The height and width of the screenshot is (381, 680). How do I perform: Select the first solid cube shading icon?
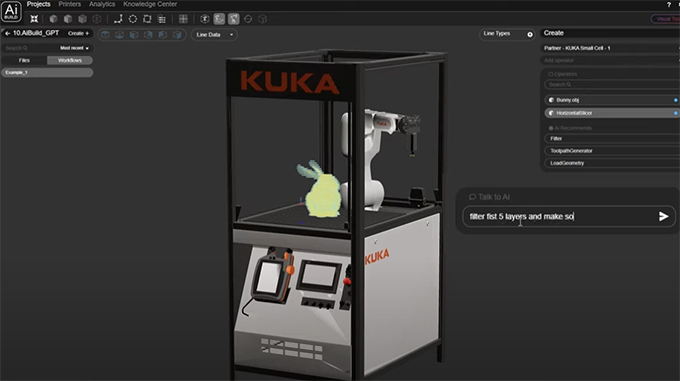(53, 19)
